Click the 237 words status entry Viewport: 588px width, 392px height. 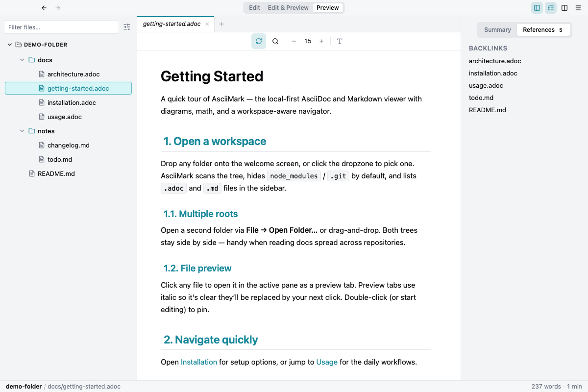tap(546, 386)
